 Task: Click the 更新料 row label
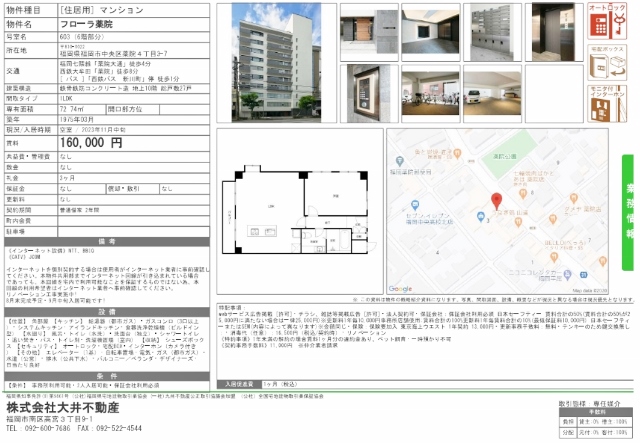pyautogui.click(x=31, y=199)
